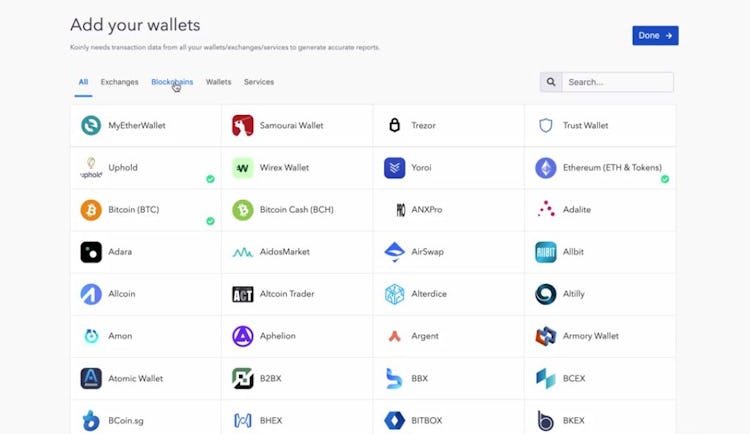Click the 'MyEtherWallet' label
The height and width of the screenshot is (434, 750).
[x=137, y=125]
